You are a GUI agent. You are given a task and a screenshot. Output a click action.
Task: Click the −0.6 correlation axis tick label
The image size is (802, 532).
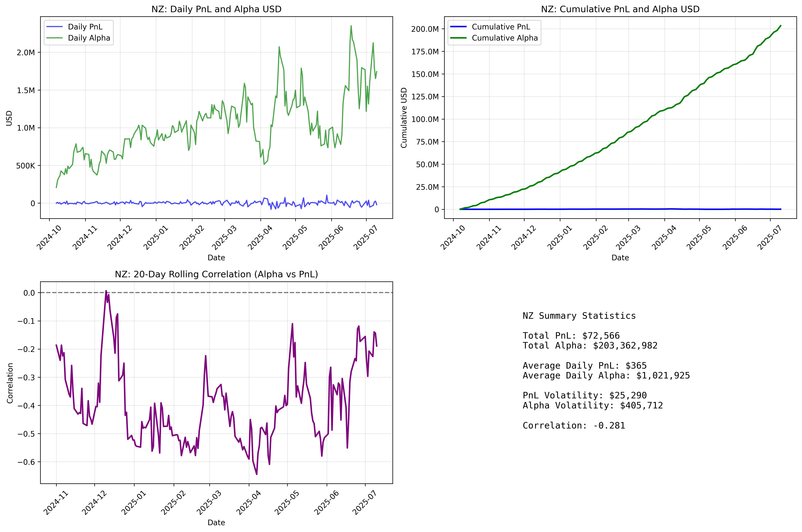[x=26, y=462]
